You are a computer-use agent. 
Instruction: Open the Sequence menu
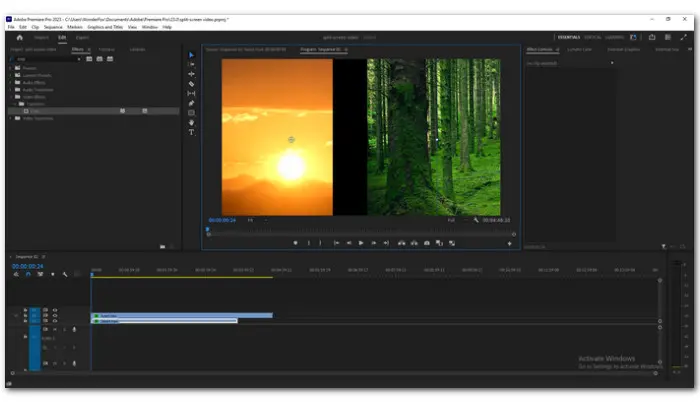[x=53, y=27]
